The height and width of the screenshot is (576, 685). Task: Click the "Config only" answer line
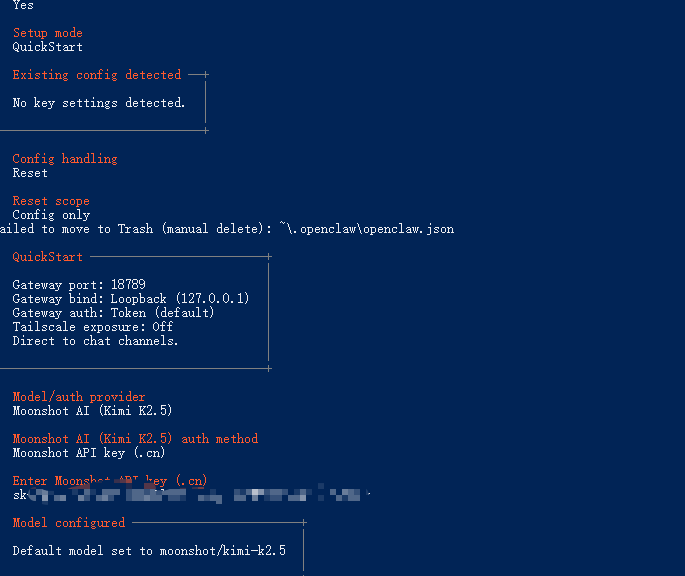[x=51, y=215]
